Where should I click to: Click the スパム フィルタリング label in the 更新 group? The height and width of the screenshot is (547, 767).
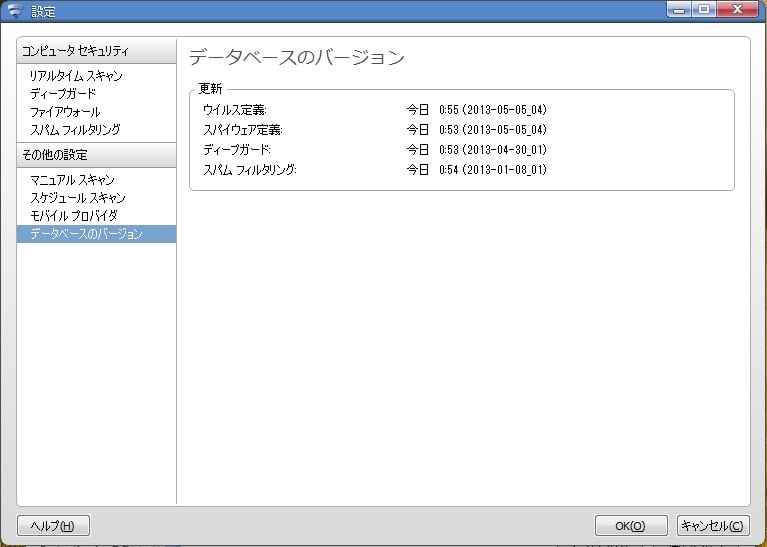pyautogui.click(x=250, y=170)
